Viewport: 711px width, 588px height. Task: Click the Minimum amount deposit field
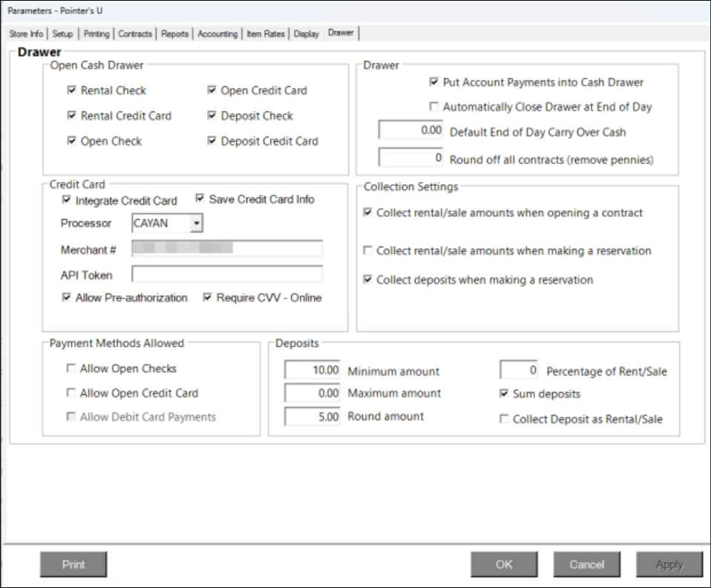coord(312,370)
